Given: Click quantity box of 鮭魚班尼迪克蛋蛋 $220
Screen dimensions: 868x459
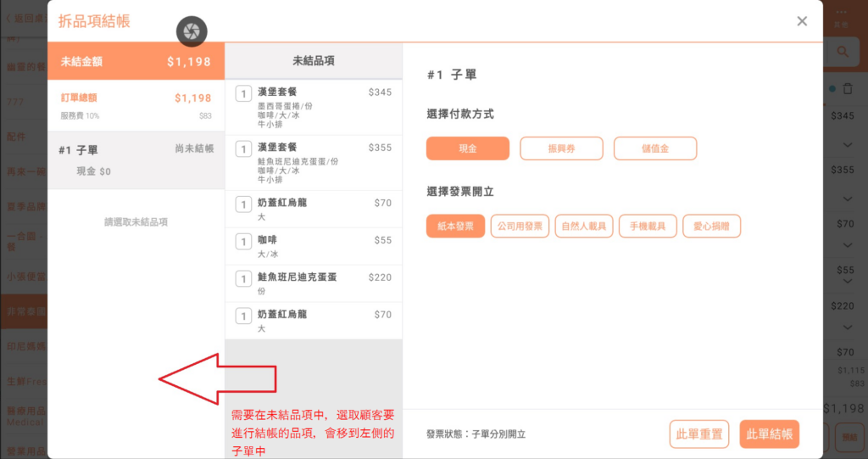Looking at the screenshot, I should [x=243, y=278].
